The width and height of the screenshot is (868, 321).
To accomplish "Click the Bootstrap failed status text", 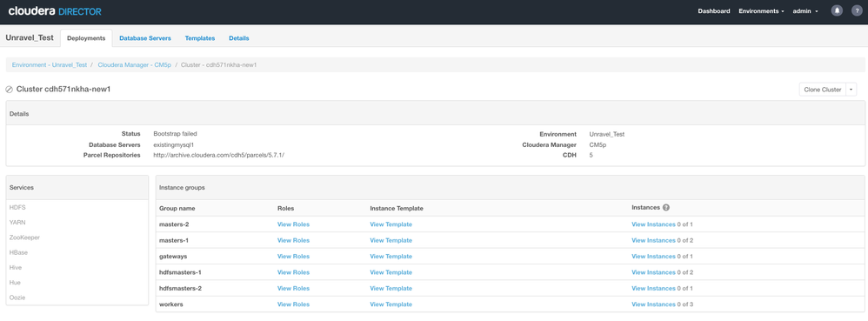I will point(175,134).
